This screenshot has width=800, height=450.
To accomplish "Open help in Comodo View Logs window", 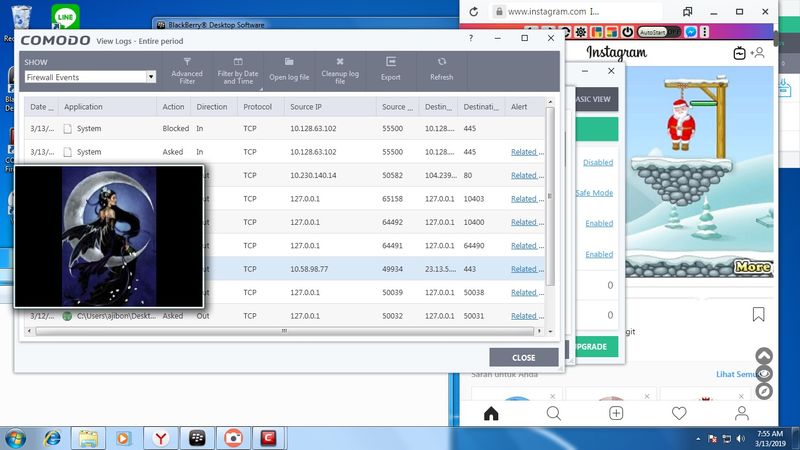I will (471, 38).
